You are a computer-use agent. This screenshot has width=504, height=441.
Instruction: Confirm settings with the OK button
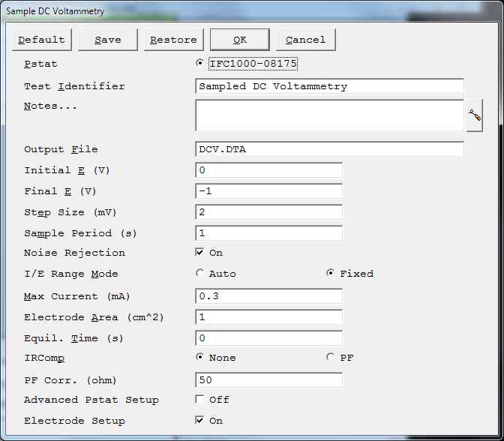240,40
